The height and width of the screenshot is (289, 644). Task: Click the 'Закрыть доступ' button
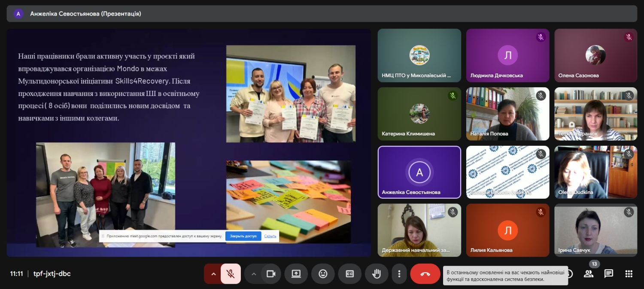click(x=243, y=236)
